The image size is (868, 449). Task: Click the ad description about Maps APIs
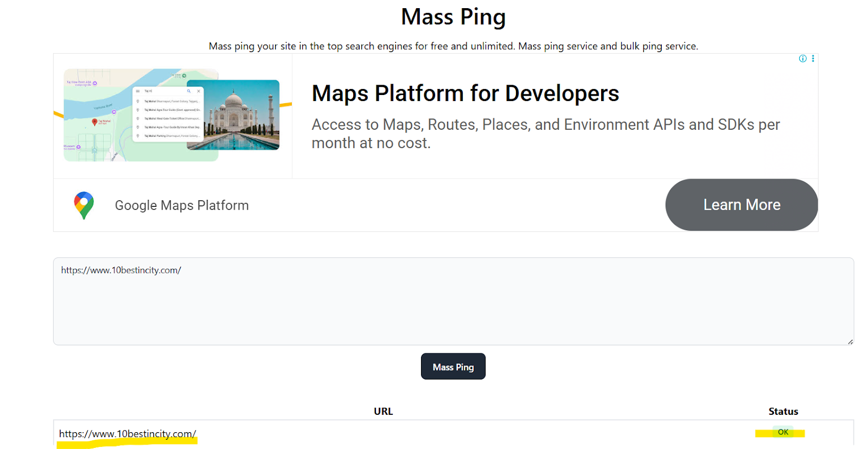pyautogui.click(x=545, y=134)
